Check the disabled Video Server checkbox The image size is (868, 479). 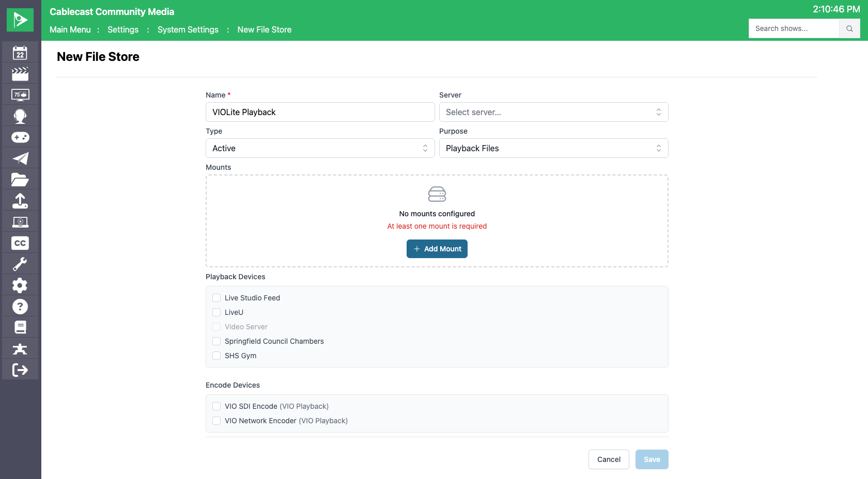[216, 327]
